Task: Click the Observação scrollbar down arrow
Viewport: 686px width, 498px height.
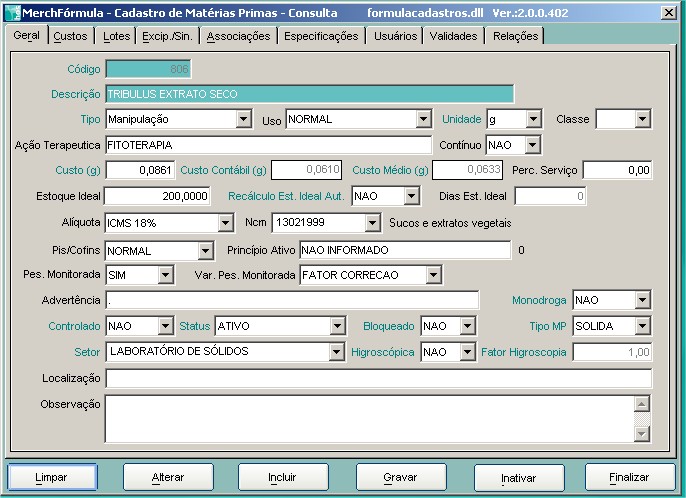Action: (642, 433)
